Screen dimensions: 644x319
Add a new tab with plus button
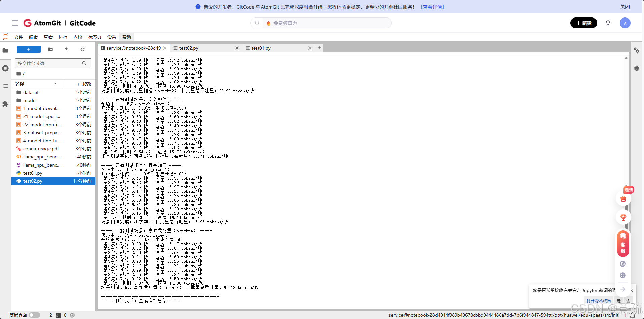319,48
